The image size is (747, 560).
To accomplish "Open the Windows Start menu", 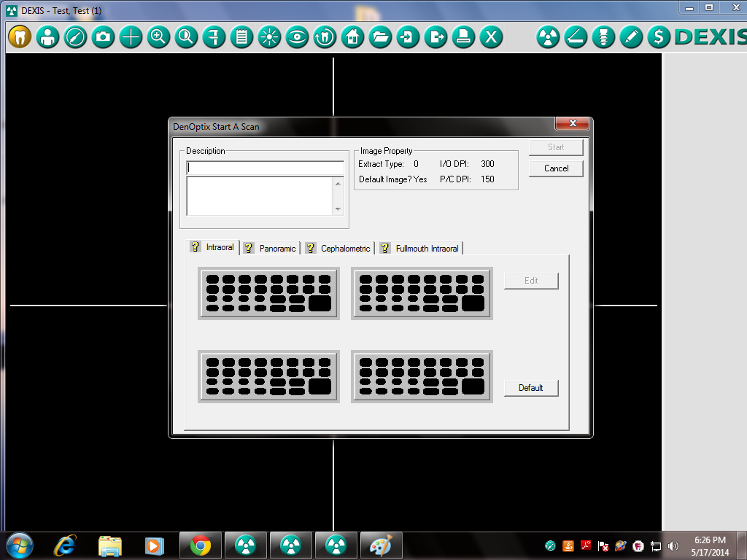I will 20,545.
